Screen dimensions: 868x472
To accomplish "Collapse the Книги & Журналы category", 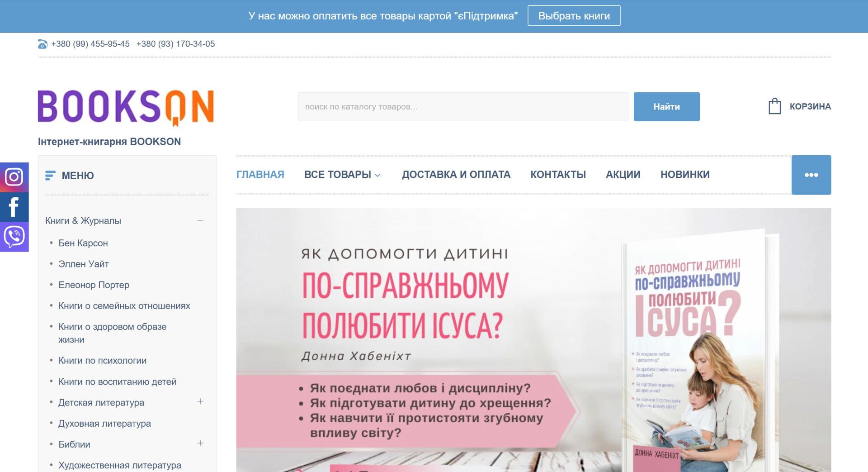I will 200,220.
